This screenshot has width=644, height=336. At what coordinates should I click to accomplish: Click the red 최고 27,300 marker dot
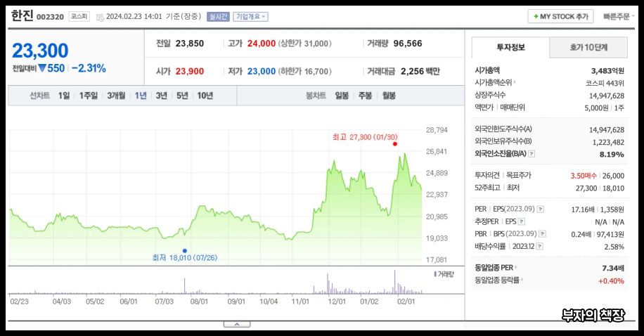(x=394, y=144)
